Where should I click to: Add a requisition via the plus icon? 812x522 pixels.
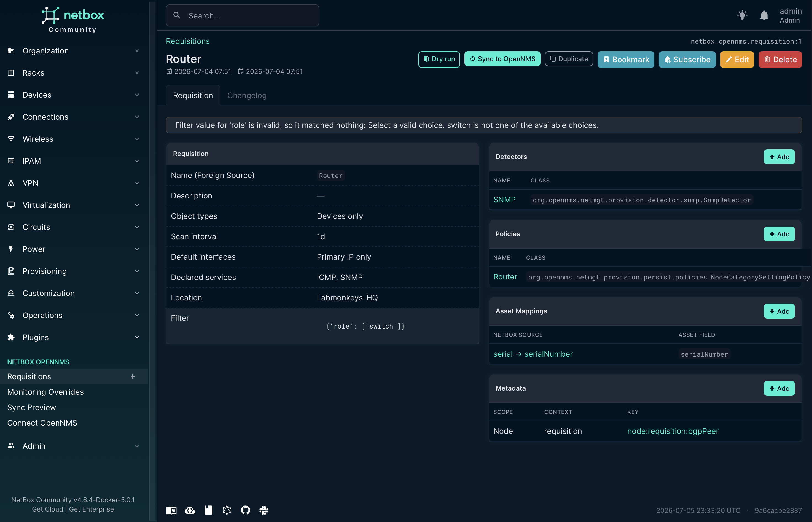[x=133, y=376]
